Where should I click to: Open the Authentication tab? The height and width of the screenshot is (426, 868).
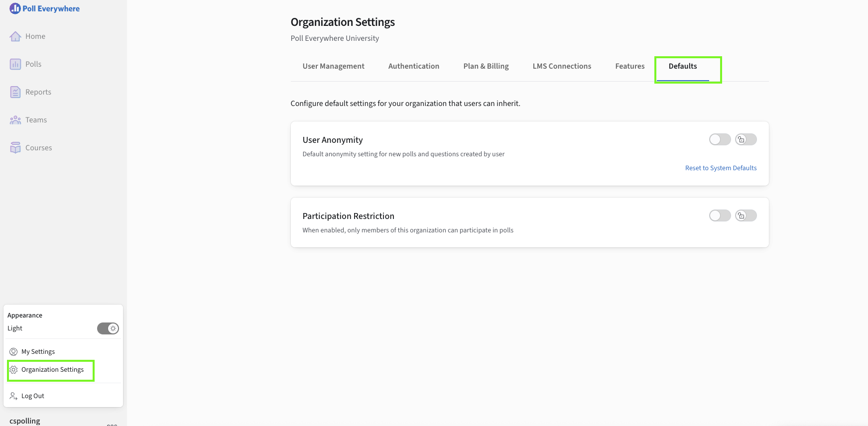coord(414,66)
